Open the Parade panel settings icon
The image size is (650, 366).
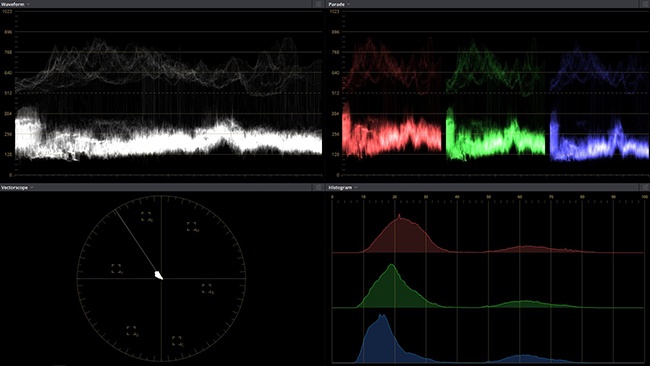click(x=645, y=4)
